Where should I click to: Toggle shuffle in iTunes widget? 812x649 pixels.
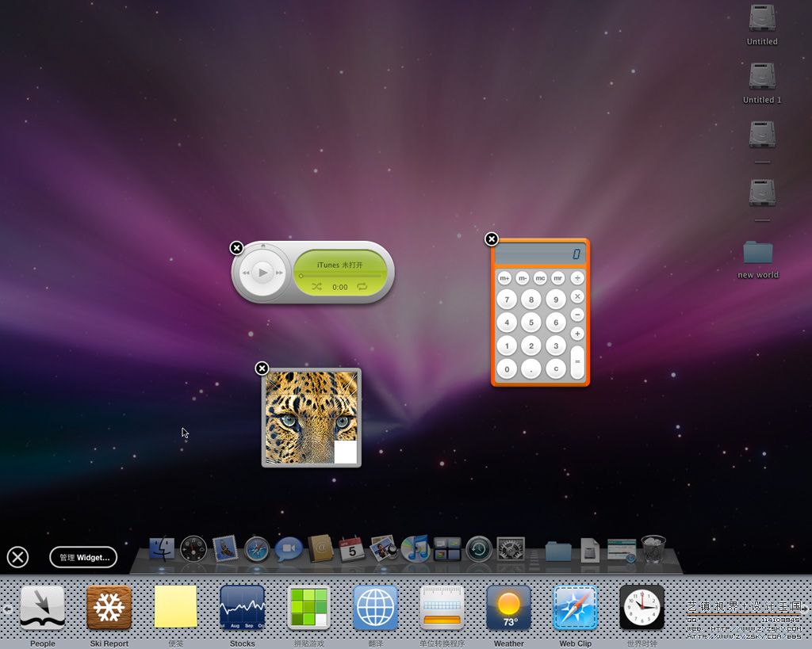click(x=317, y=287)
